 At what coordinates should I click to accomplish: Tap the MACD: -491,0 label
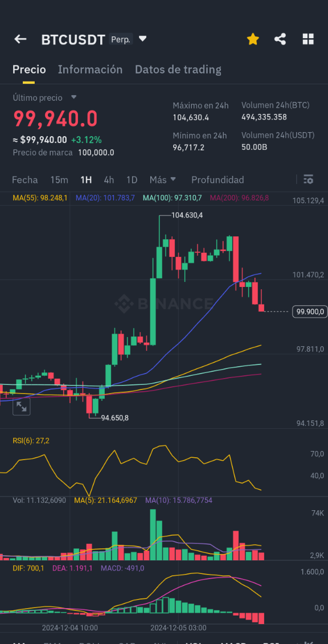point(122,568)
